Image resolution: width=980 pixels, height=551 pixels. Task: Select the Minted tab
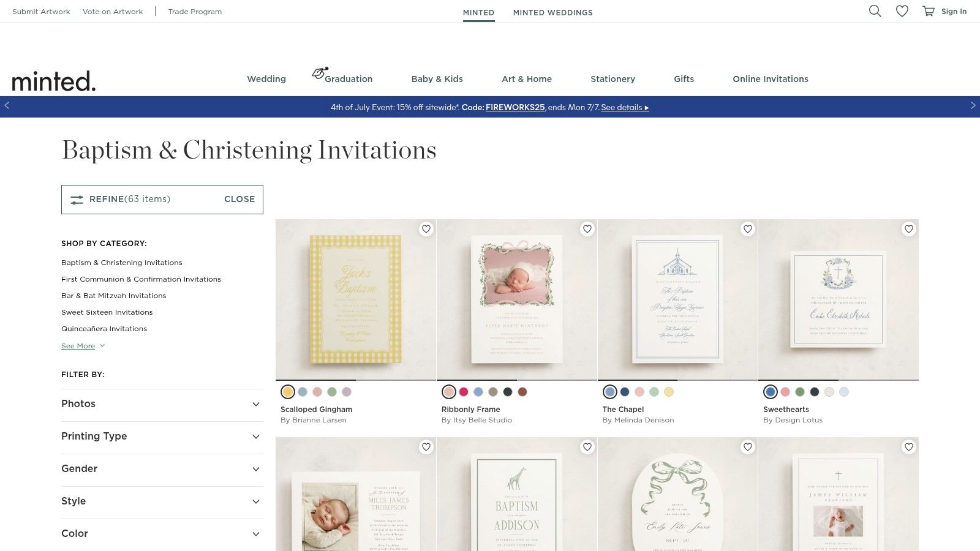(x=478, y=12)
